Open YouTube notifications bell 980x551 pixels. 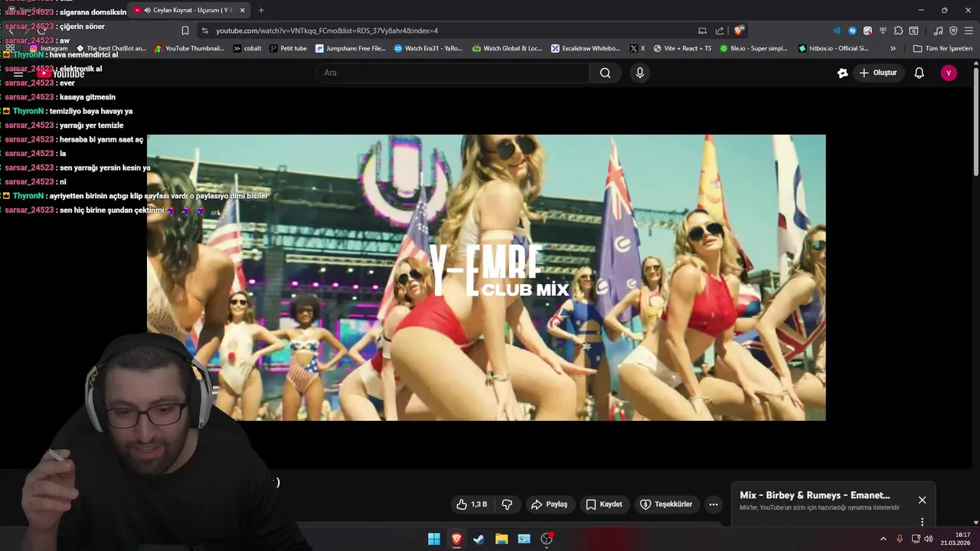point(920,73)
